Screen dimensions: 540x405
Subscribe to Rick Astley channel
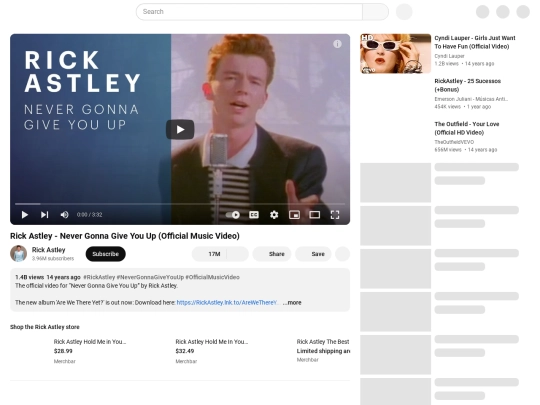point(105,254)
